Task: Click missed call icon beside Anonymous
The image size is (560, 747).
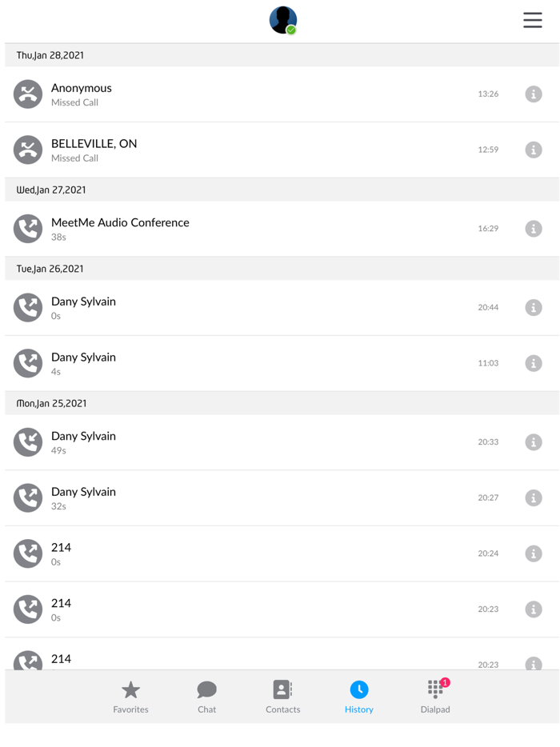Action: click(28, 94)
